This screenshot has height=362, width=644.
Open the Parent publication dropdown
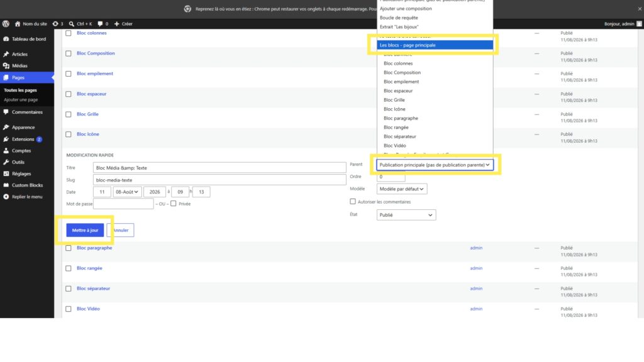(435, 165)
